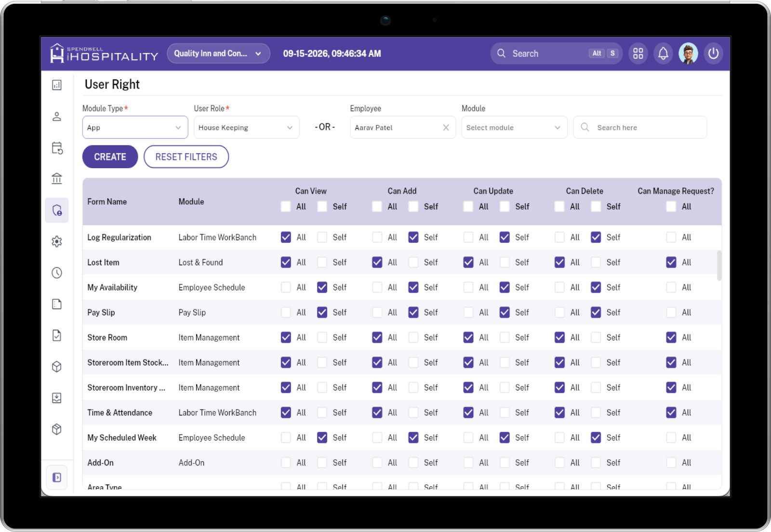This screenshot has height=532, width=771.
Task: Uncheck Log Regularization Can Update Self
Action: [x=505, y=237]
